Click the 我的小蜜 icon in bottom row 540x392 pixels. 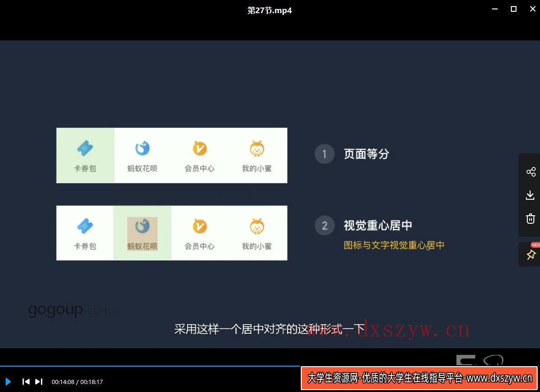pos(257,226)
